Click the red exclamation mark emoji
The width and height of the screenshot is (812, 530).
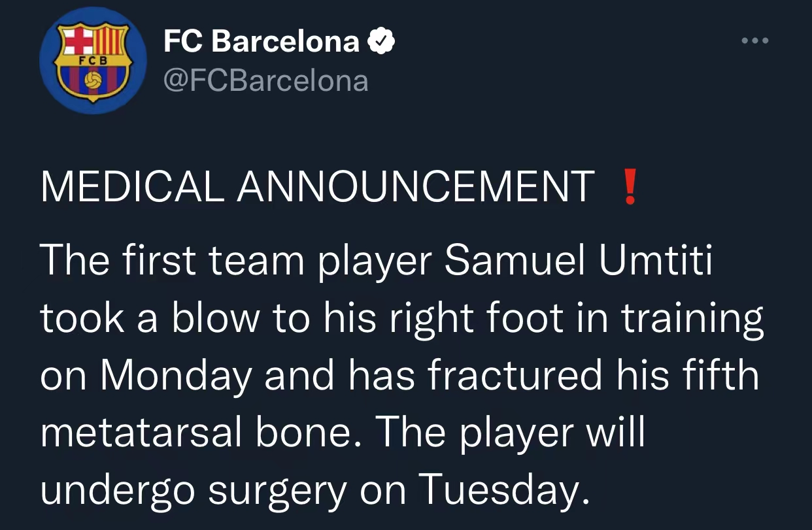pos(630,187)
